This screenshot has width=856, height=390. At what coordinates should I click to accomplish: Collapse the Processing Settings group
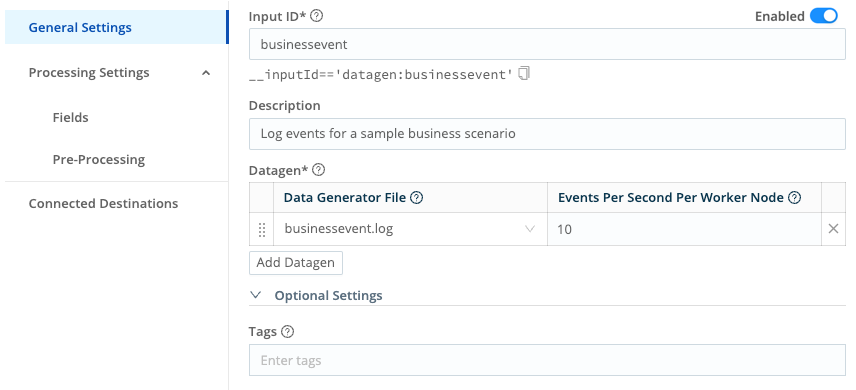click(x=206, y=73)
